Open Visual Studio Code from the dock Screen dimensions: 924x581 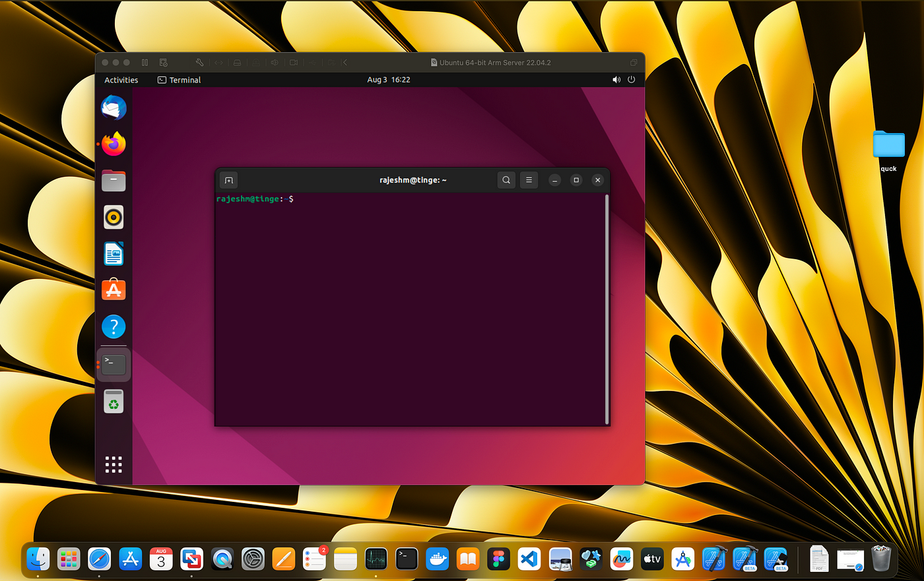coord(529,559)
